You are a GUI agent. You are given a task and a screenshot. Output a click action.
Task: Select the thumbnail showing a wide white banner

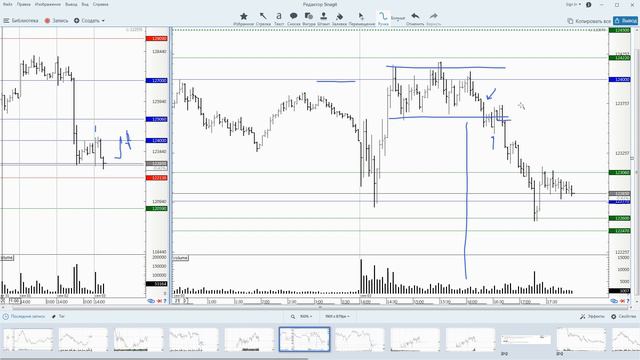(x=526, y=340)
